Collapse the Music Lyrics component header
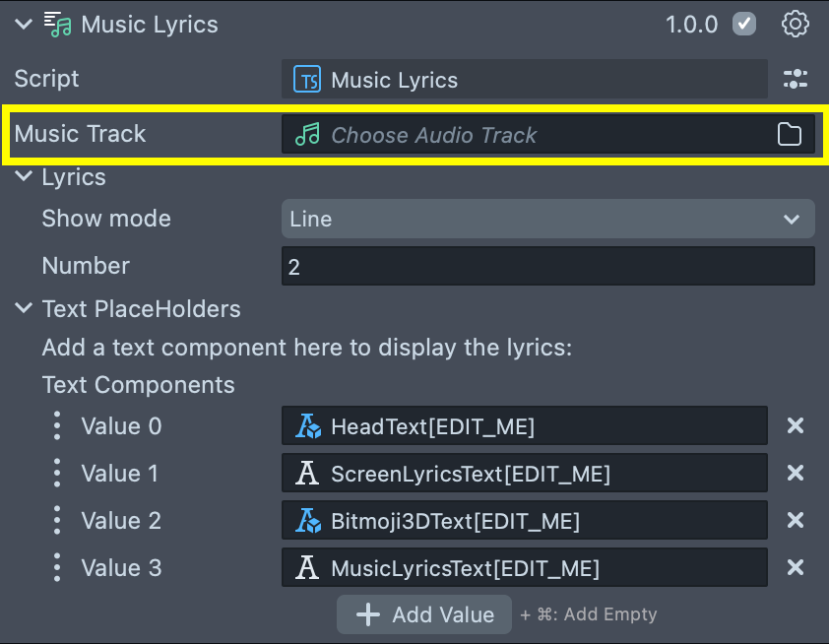 24,25
